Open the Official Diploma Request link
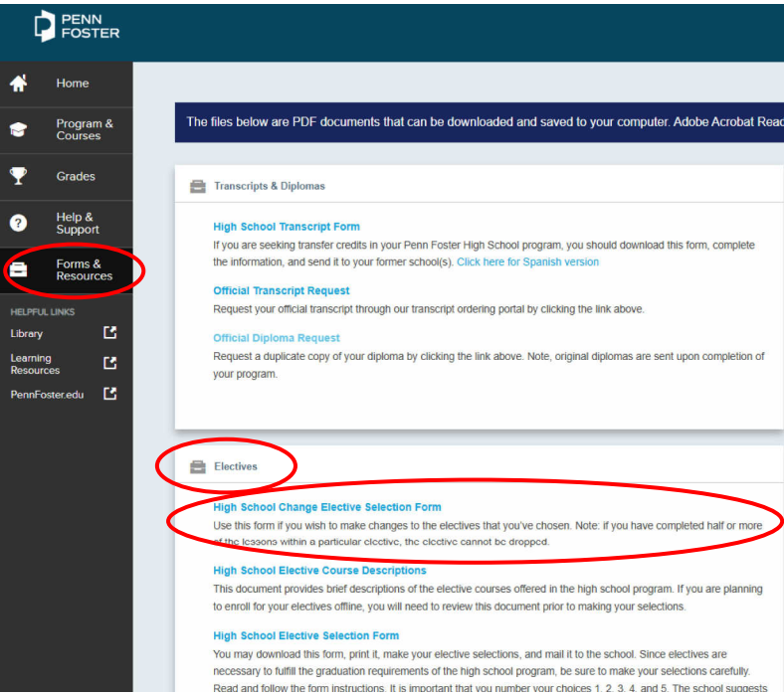This screenshot has width=784, height=696. (x=277, y=338)
